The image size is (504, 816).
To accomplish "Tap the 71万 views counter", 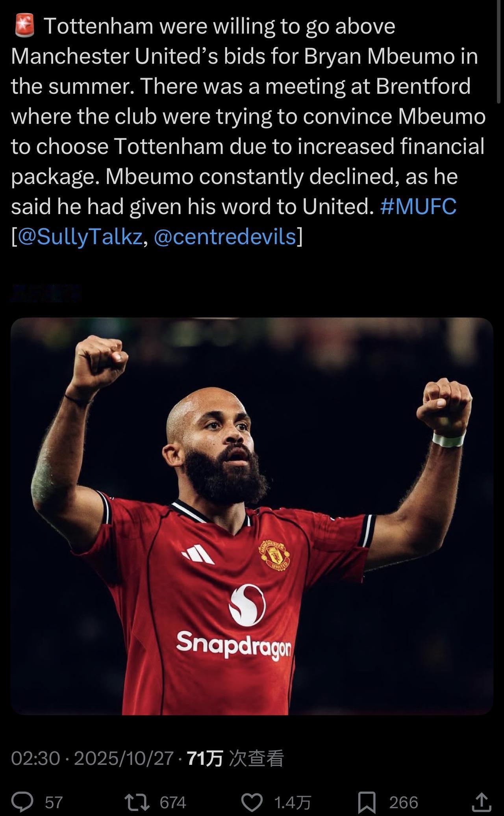I will click(x=235, y=758).
